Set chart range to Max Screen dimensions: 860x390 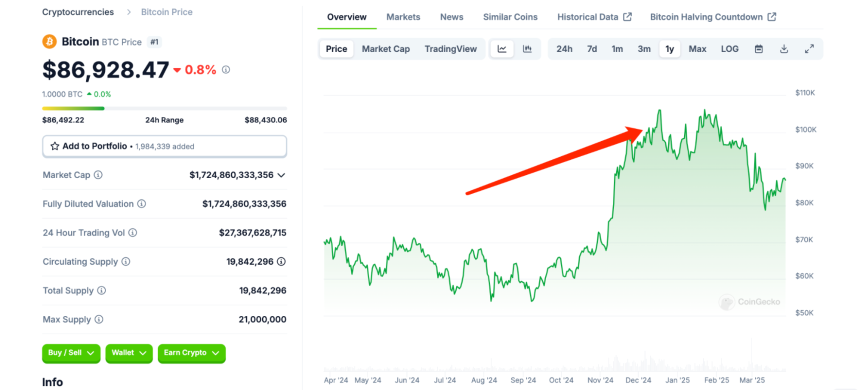(697, 49)
